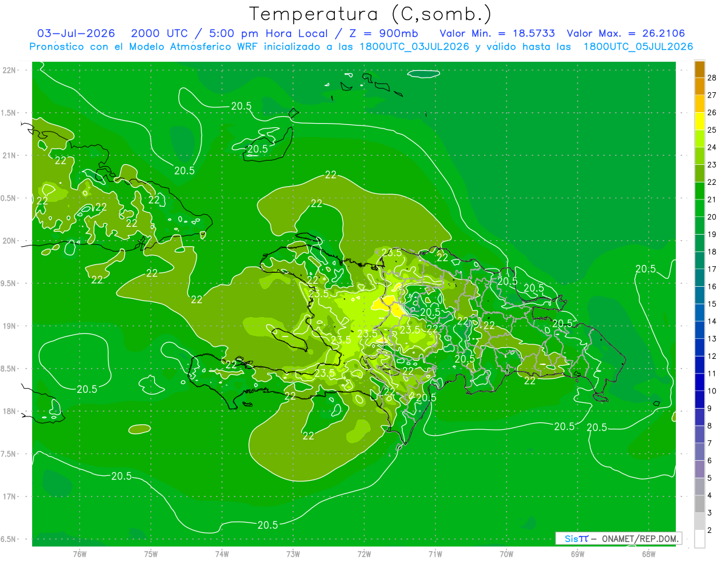Click legend scale value 12
728x562 pixels.
click(712, 356)
